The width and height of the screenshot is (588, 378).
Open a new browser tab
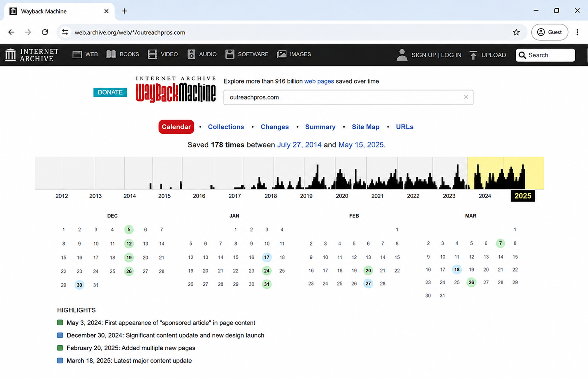tap(124, 11)
